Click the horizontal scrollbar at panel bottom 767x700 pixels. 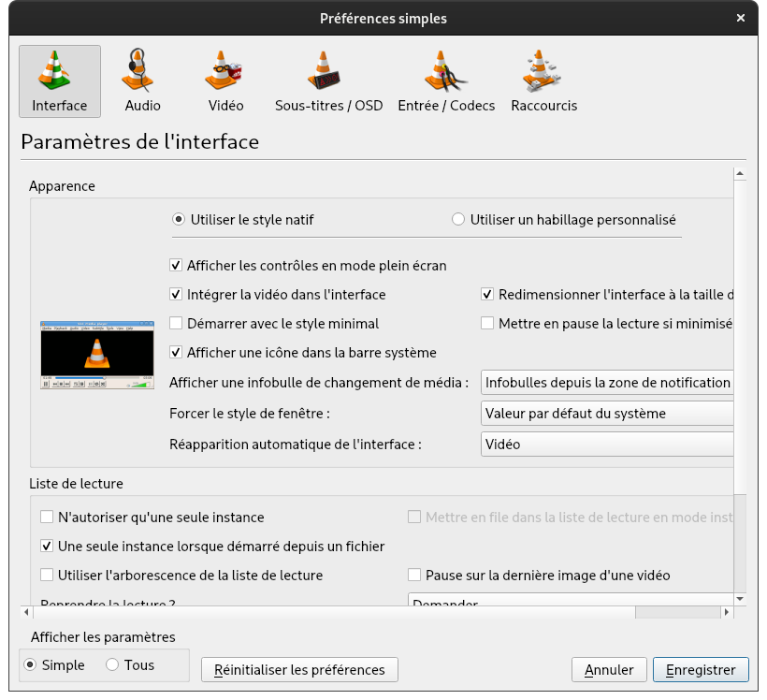pos(327,612)
